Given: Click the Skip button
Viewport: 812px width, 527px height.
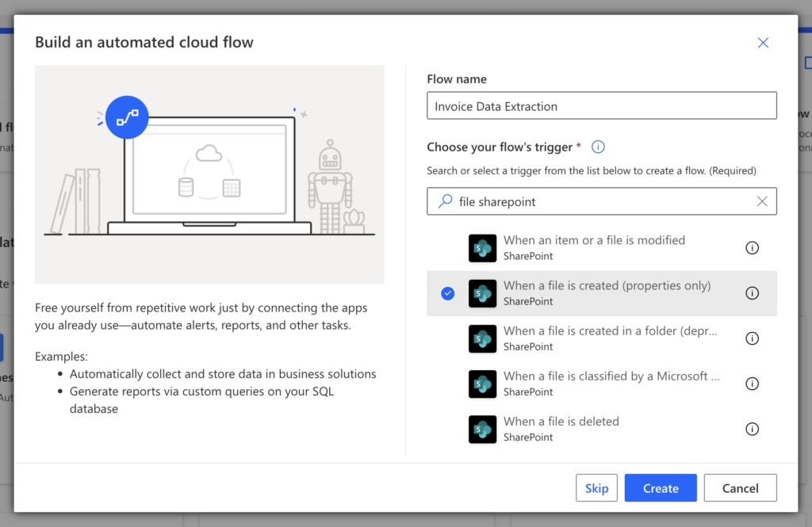Looking at the screenshot, I should coord(596,487).
